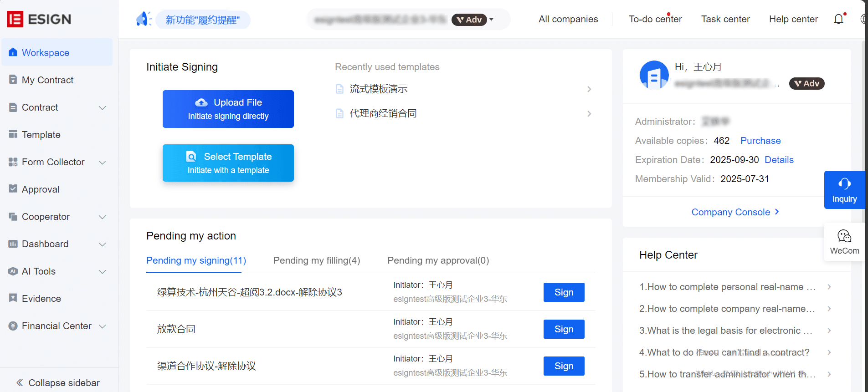The height and width of the screenshot is (392, 868).
Task: Click the Approval sidebar icon
Action: point(13,189)
